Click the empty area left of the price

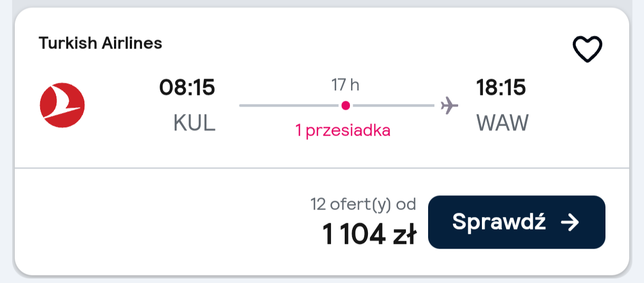[x=158, y=222]
